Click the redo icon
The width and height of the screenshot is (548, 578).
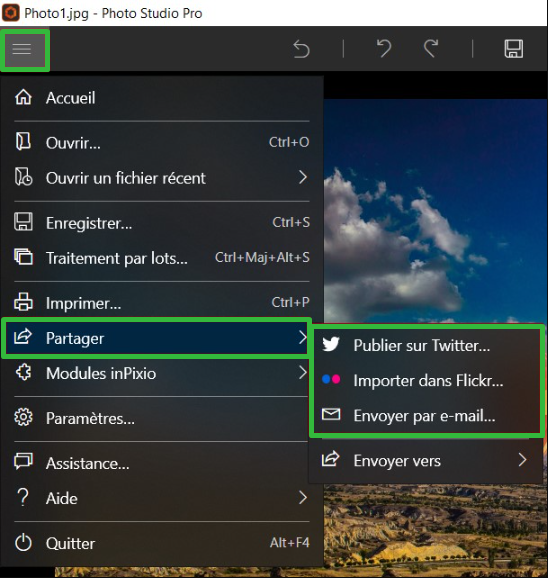[x=430, y=49]
